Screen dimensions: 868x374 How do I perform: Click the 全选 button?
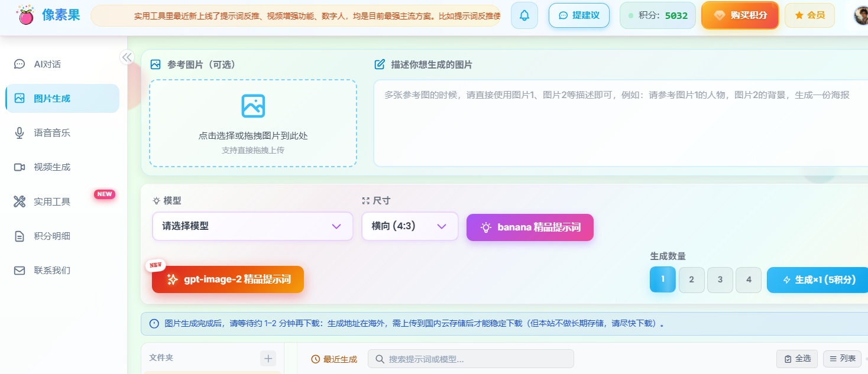point(797,359)
